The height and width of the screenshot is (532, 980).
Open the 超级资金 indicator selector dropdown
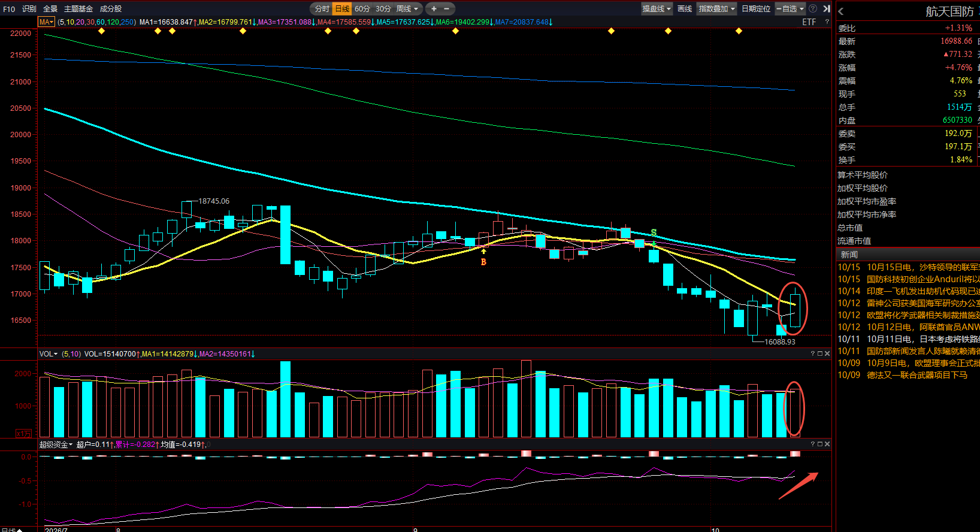[x=56, y=444]
